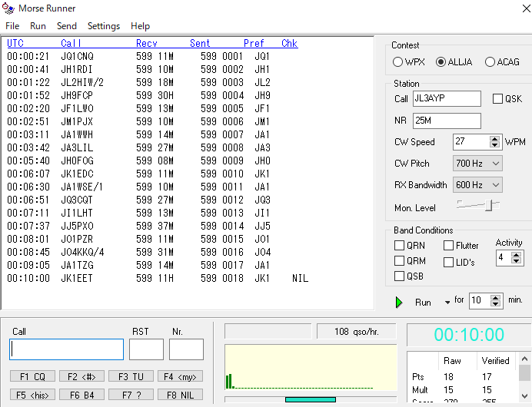Open the CW Pitch 700 Hz dropdown
Image resolution: width=532 pixels, height=407 pixels.
click(x=477, y=164)
